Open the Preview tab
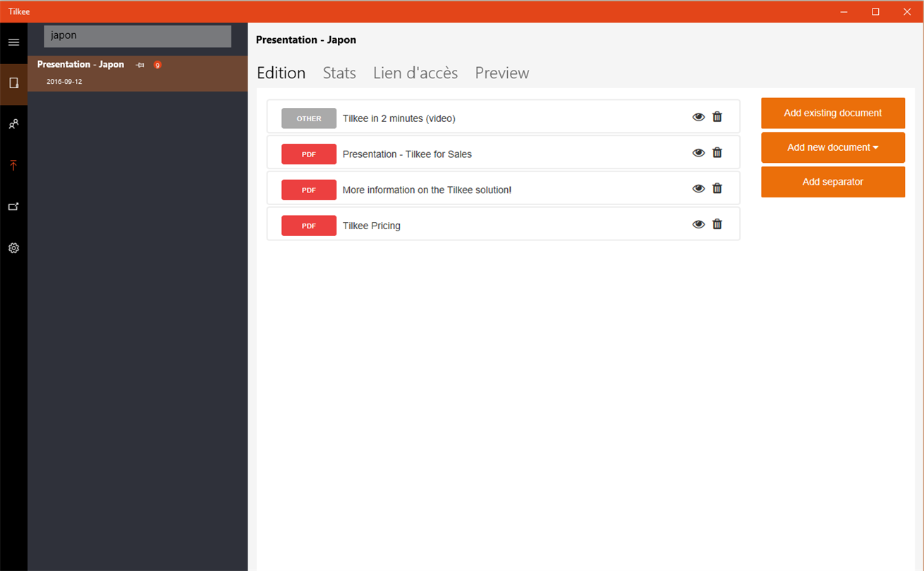This screenshot has height=571, width=924. (x=502, y=73)
